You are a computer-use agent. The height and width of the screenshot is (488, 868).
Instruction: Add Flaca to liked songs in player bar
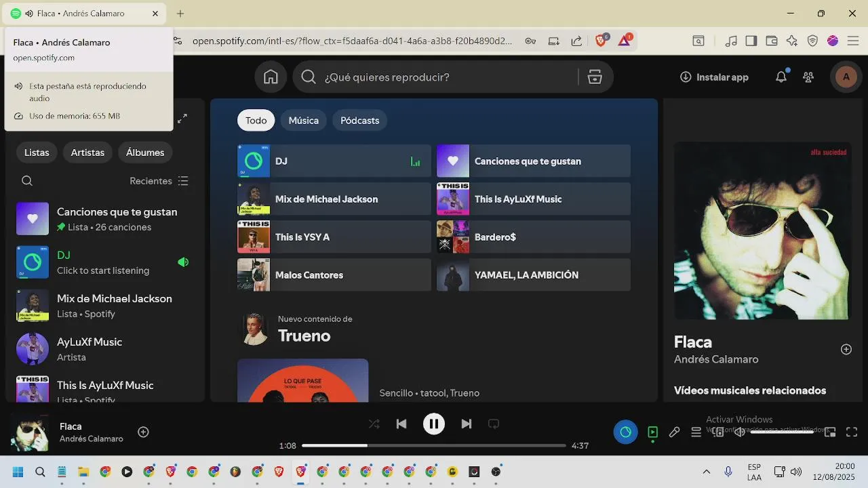tap(143, 432)
